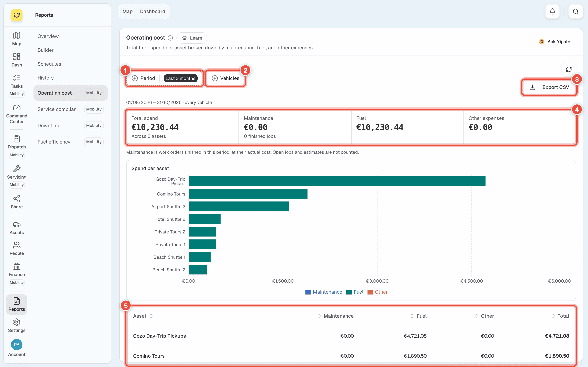
Task: Open the Finance sidebar section
Action: 17,270
